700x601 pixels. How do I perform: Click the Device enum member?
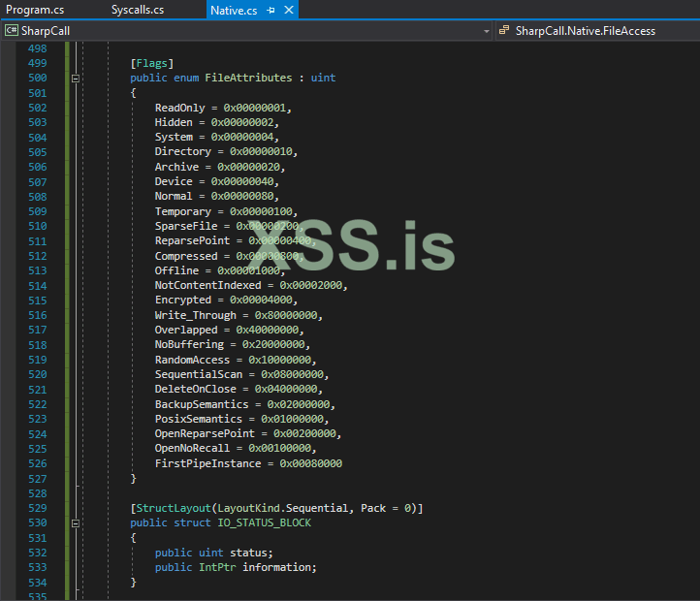(174, 181)
